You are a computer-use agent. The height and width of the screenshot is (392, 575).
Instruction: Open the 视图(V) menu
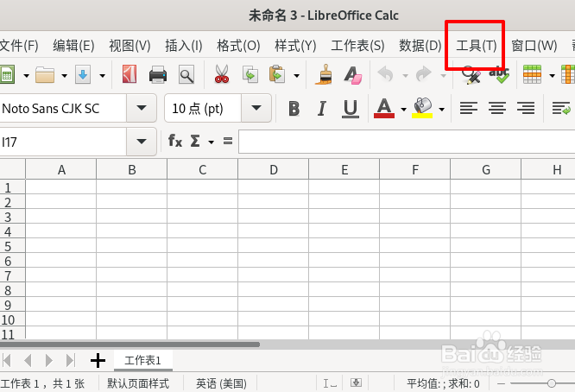pyautogui.click(x=130, y=46)
